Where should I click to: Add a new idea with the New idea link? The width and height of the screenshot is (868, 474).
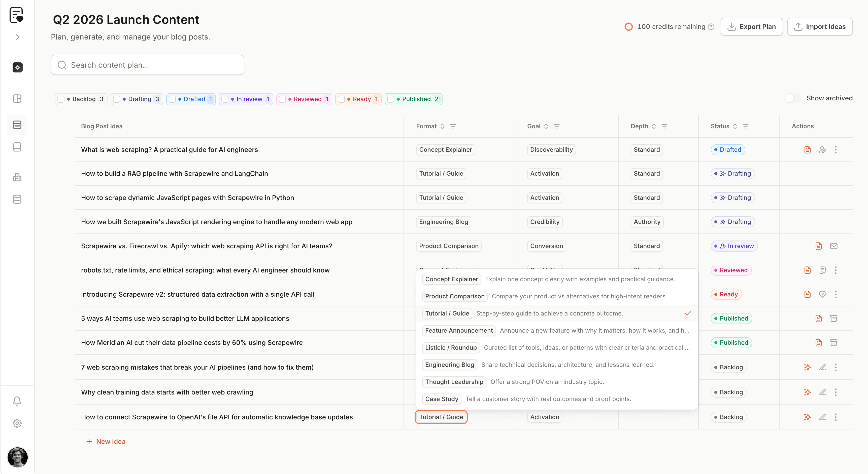[x=106, y=441]
